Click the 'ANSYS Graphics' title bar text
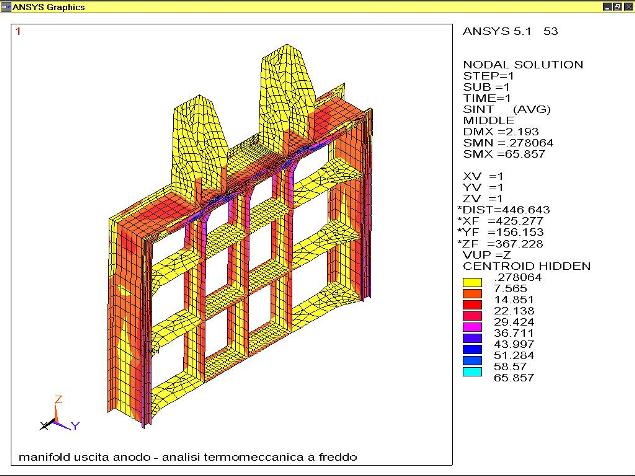The height and width of the screenshot is (476, 635). pos(49,7)
